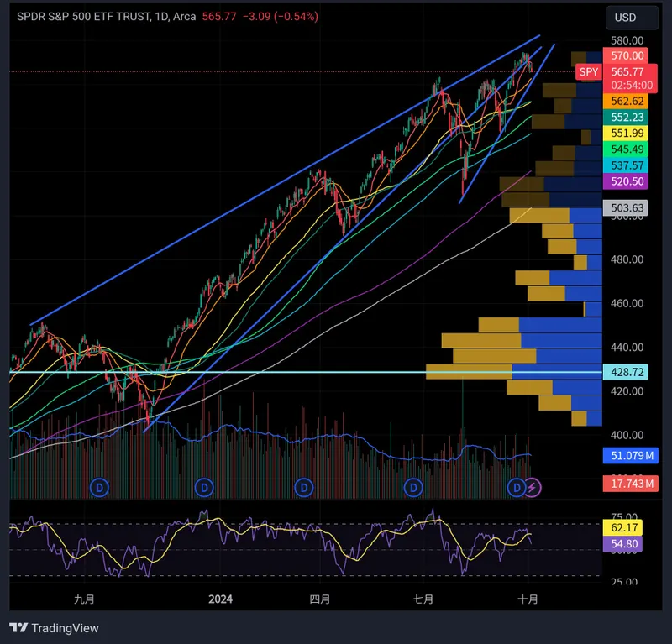
Task: Click the 十月 time axis label
Action: [x=528, y=599]
